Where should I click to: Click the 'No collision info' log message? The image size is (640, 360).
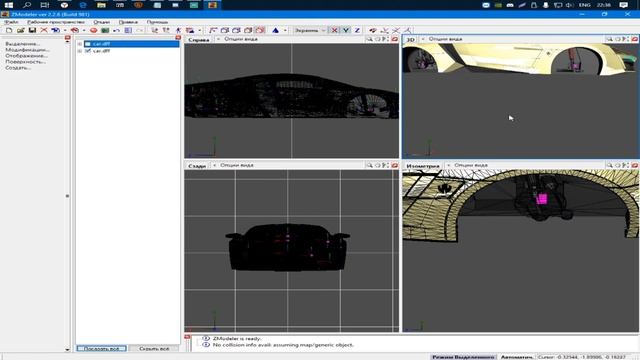tap(283, 345)
